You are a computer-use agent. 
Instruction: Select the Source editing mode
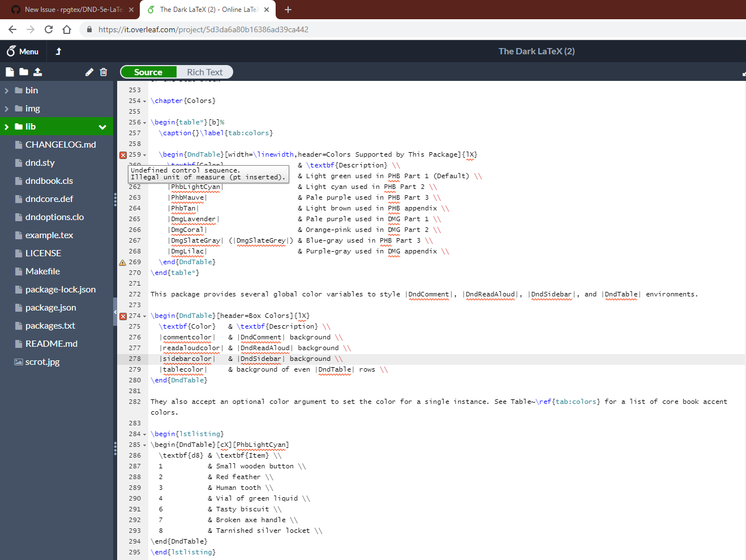click(148, 72)
